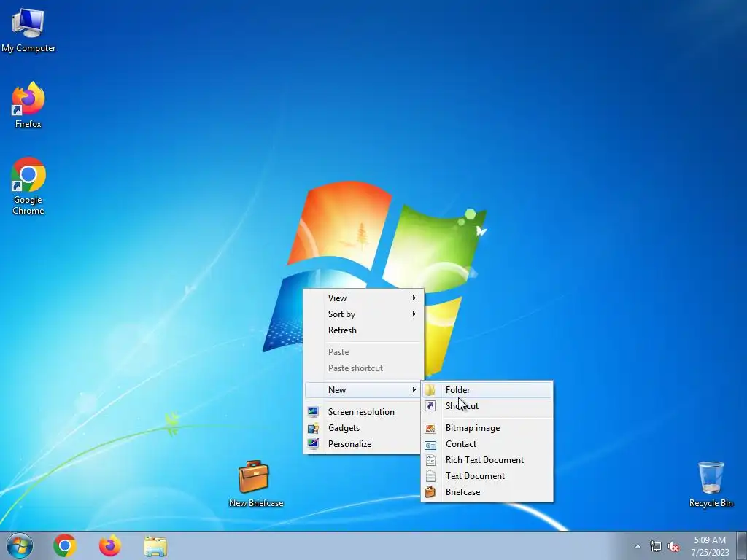Click the My Computer label text
This screenshot has height=560, width=747.
click(x=28, y=48)
